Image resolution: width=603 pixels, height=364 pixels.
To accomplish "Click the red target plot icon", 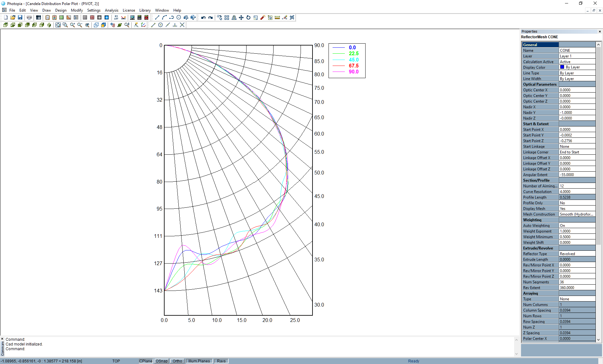I will point(92,18).
